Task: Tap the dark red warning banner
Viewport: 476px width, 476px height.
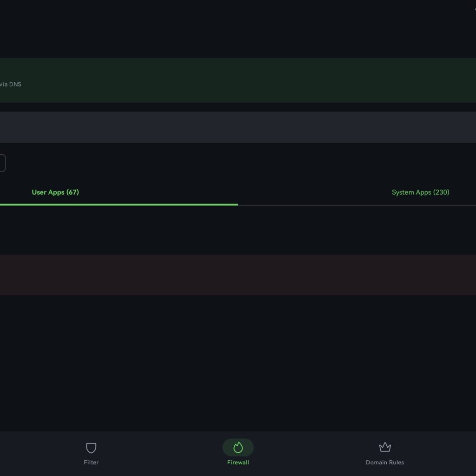Action: coord(238,275)
